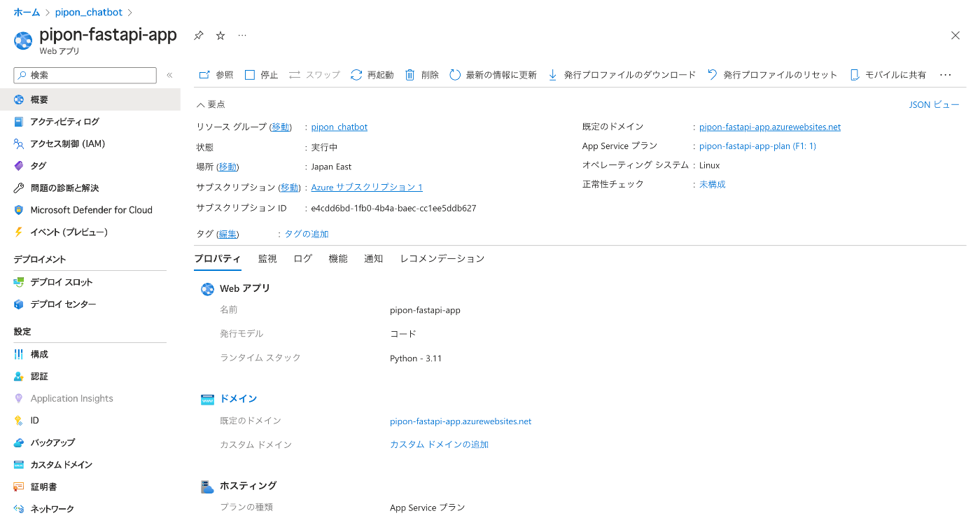Click 編集 link next to タグ
The height and width of the screenshot is (525, 980).
[227, 234]
